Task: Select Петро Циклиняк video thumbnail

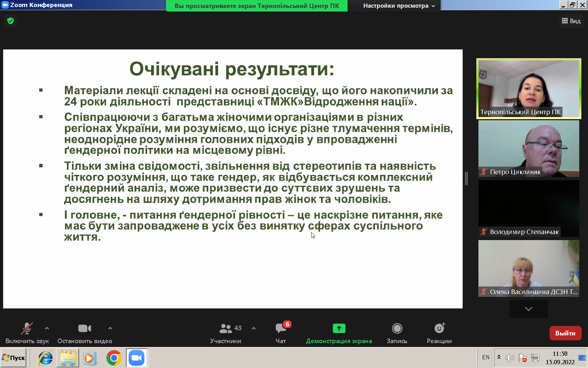Action: 528,148
